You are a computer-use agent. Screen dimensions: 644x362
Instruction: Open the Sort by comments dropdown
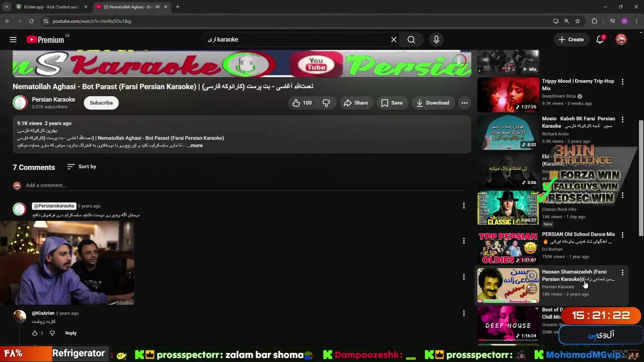tap(82, 166)
